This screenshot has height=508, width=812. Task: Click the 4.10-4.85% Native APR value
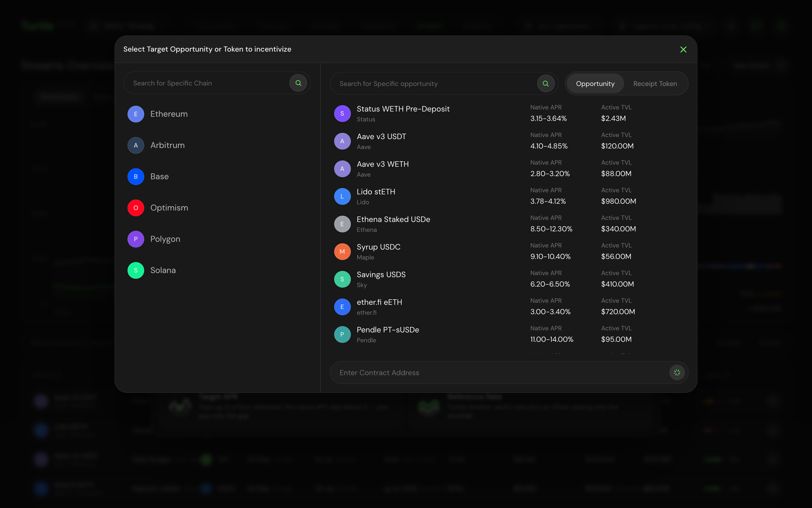pyautogui.click(x=549, y=146)
